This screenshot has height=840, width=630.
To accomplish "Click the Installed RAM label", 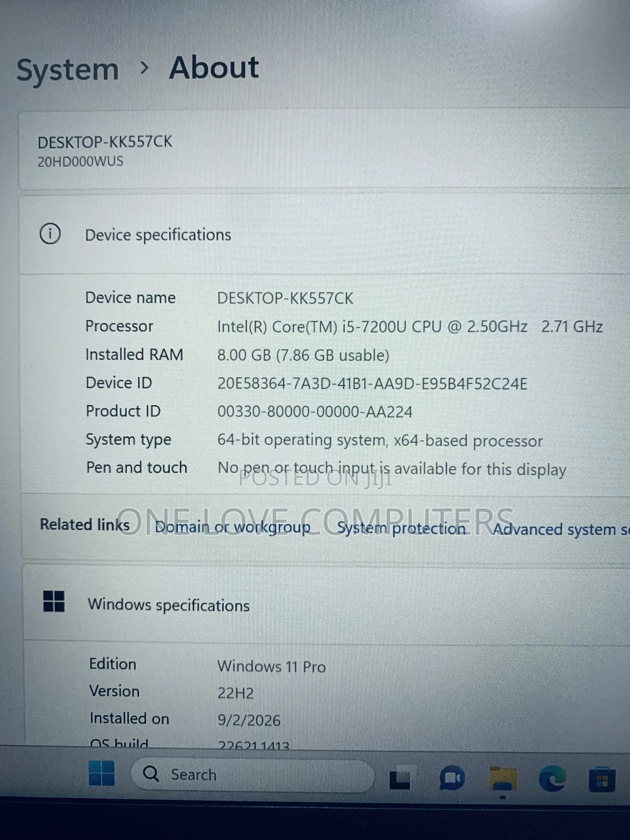I will pyautogui.click(x=134, y=354).
